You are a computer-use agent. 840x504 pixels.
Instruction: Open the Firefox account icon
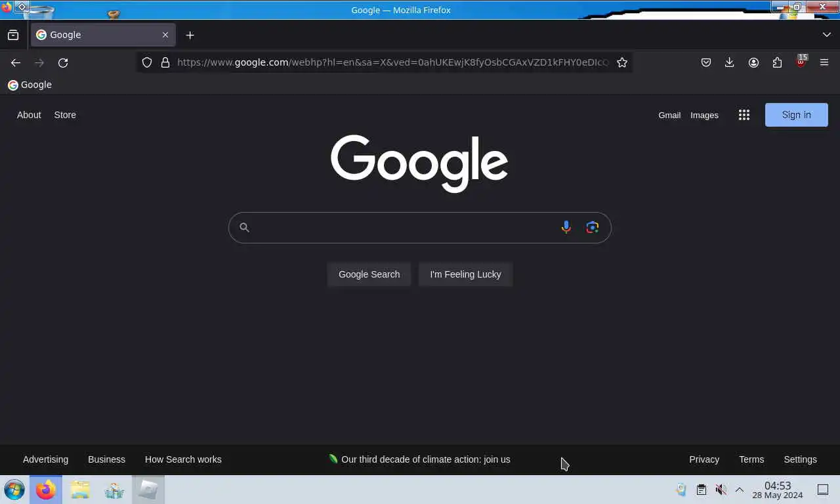tap(753, 62)
